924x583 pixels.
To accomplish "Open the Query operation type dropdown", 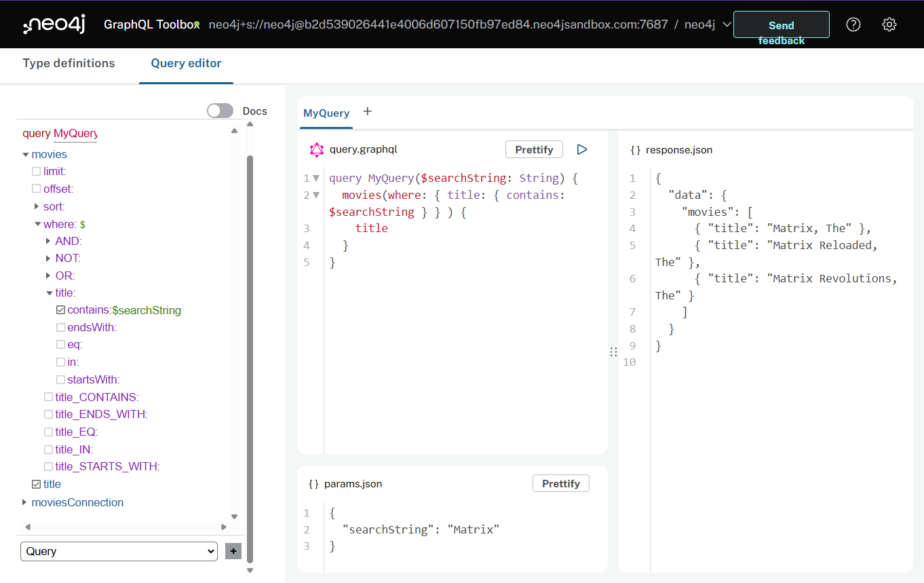I will pyautogui.click(x=119, y=551).
